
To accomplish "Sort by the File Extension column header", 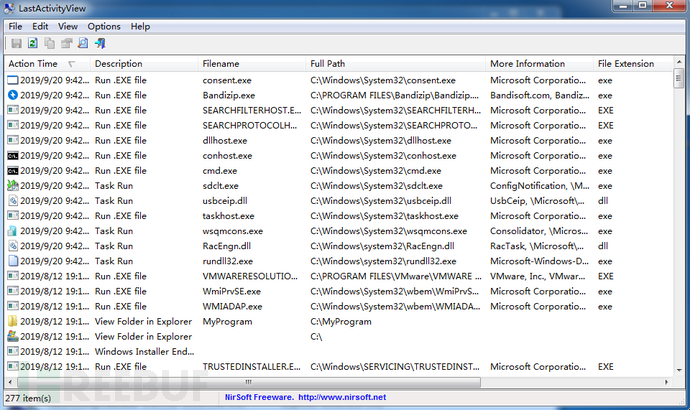I will coord(633,64).
